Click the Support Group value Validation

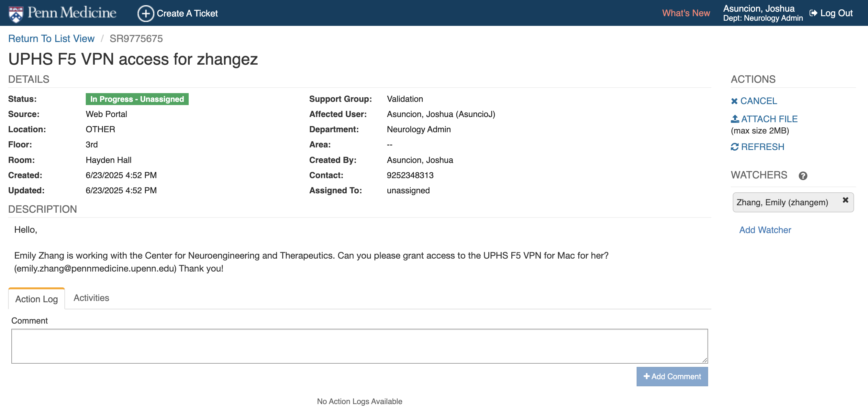(405, 99)
